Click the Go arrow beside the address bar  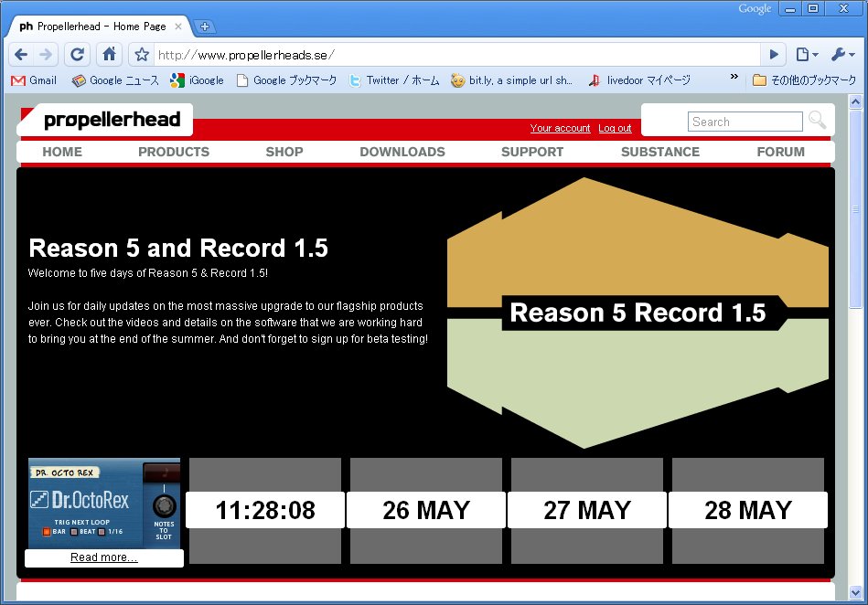coord(774,54)
